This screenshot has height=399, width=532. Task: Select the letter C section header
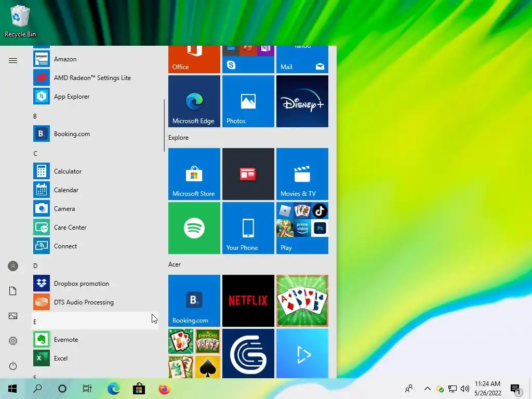tap(95, 153)
